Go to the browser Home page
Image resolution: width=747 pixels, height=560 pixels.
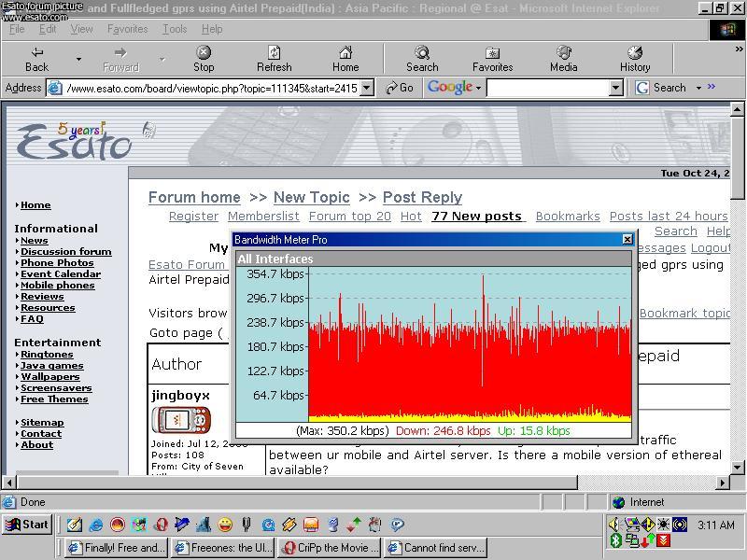click(345, 59)
